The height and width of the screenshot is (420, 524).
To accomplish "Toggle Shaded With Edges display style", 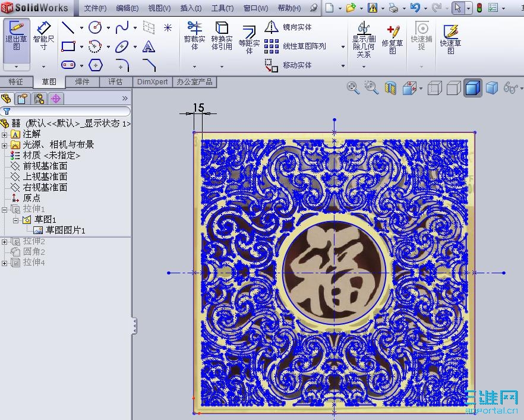I will coord(472,88).
